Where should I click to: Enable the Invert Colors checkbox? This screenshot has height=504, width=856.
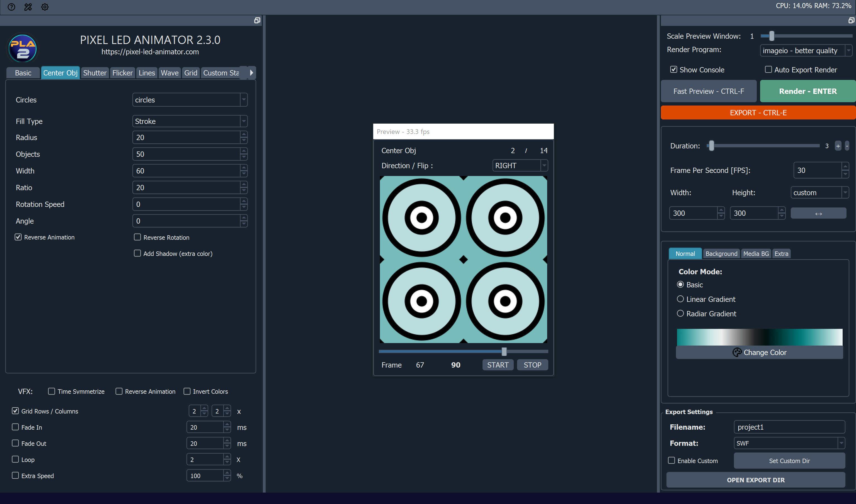[x=187, y=391]
